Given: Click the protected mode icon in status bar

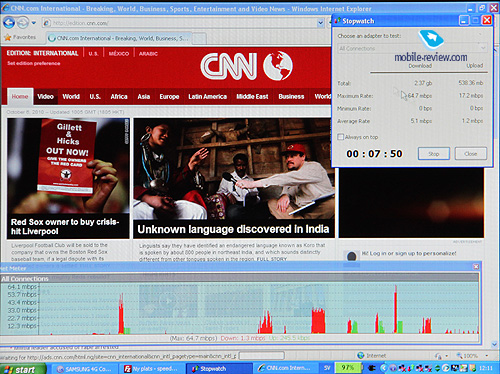Looking at the screenshot, I should [438, 356].
